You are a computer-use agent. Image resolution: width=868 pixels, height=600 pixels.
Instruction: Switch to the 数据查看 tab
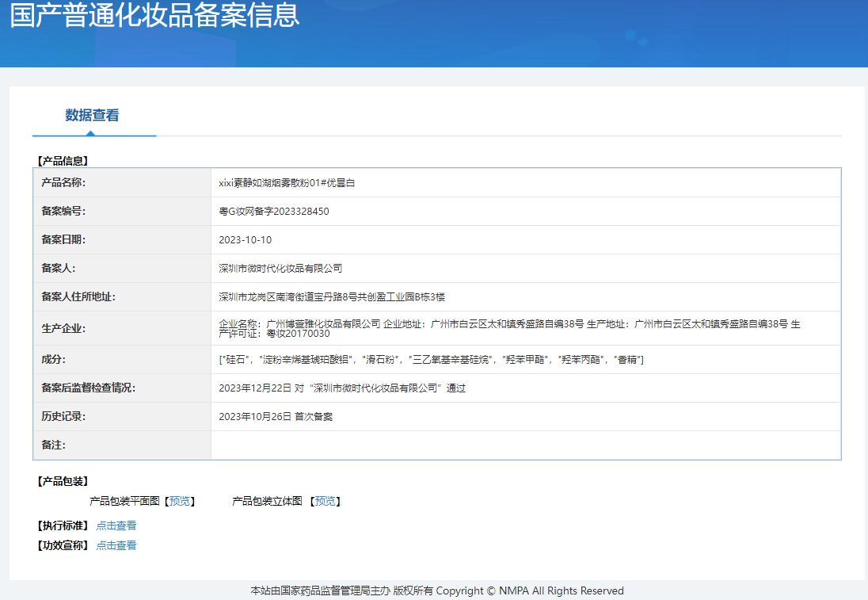point(92,115)
